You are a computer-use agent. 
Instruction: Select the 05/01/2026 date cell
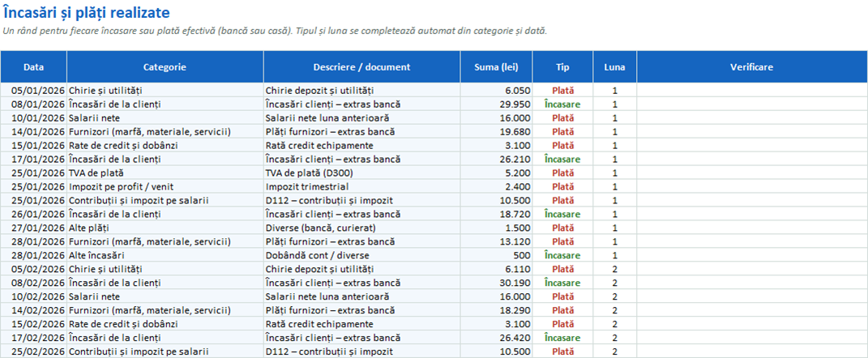coord(34,90)
